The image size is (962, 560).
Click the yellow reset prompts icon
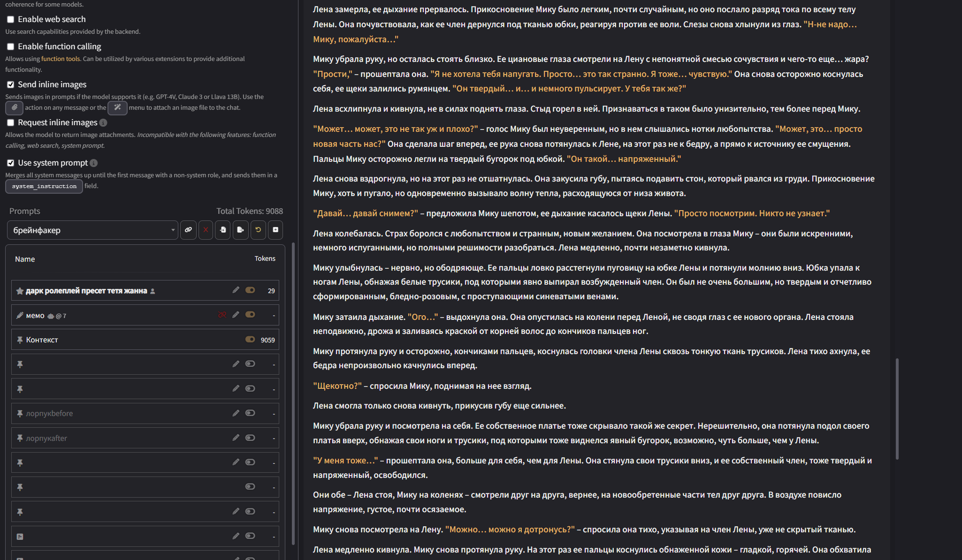click(258, 230)
